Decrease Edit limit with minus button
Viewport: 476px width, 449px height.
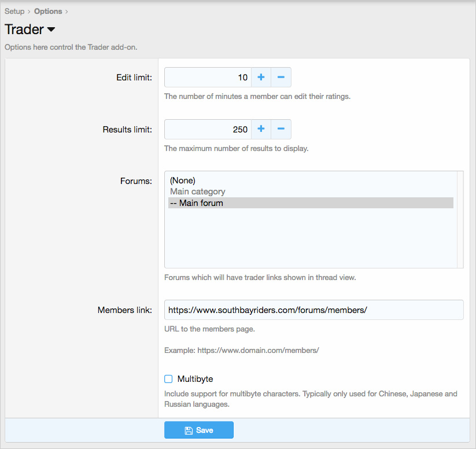[x=281, y=78]
